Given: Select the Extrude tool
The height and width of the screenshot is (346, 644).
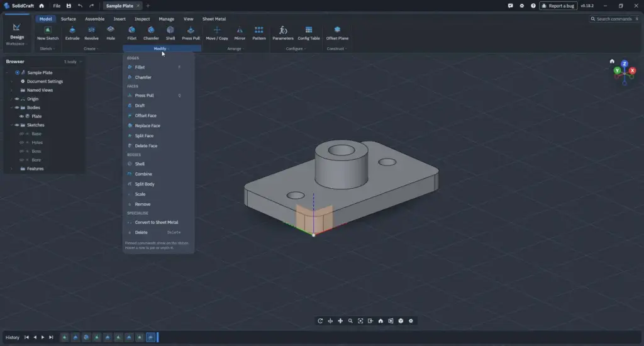Looking at the screenshot, I should (x=72, y=33).
